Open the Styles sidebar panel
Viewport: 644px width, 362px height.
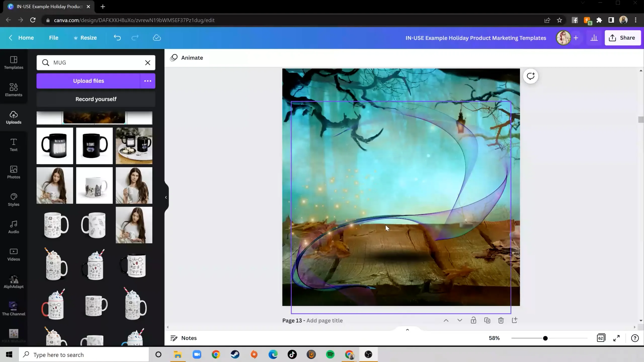14,200
